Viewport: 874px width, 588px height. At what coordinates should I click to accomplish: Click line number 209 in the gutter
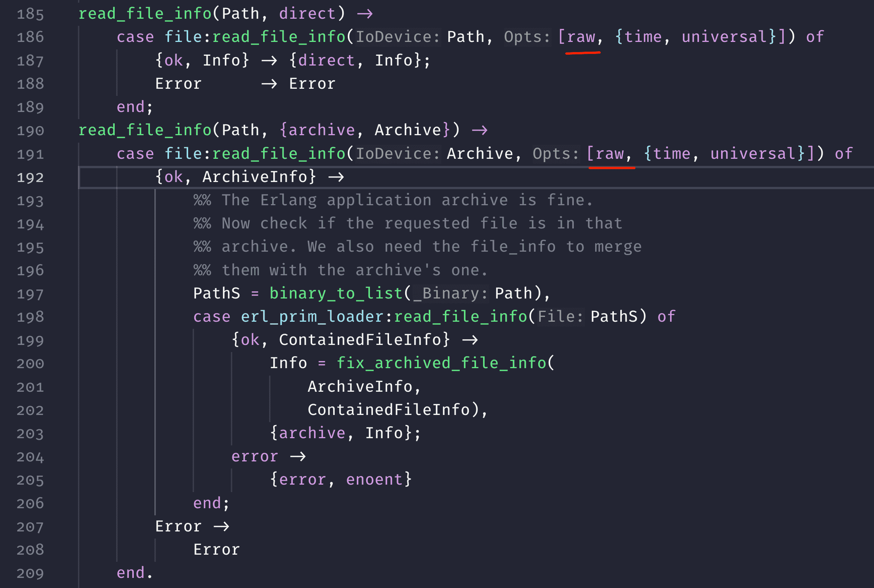tap(30, 573)
